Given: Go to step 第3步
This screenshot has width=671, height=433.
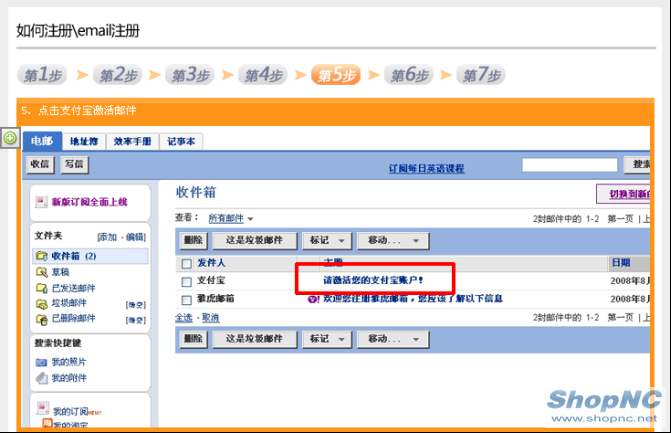Looking at the screenshot, I should click(x=190, y=75).
